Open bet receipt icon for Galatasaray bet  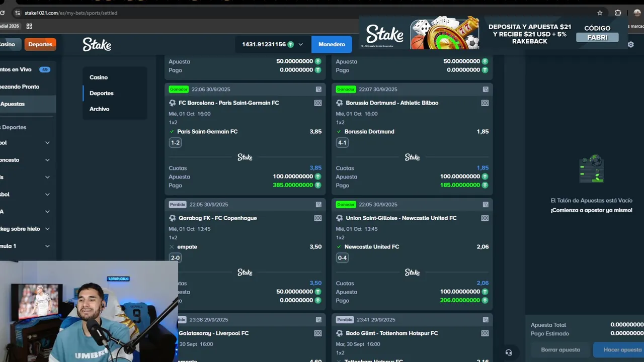click(x=318, y=319)
